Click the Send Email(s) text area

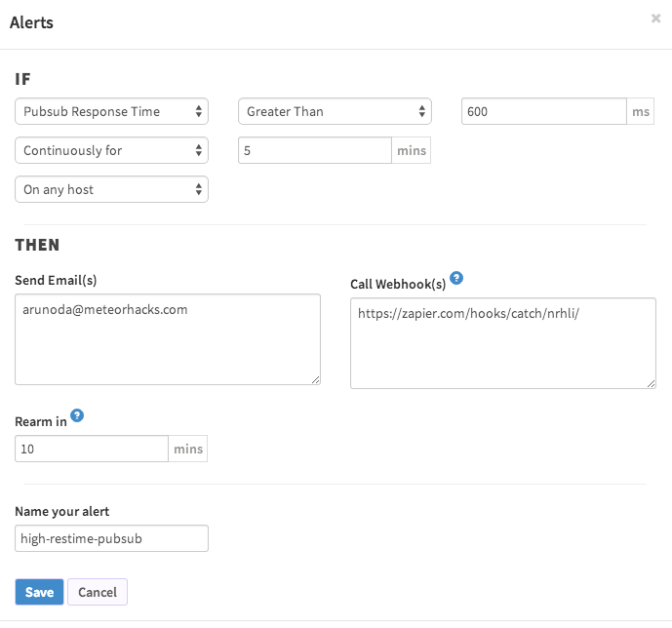coord(168,339)
